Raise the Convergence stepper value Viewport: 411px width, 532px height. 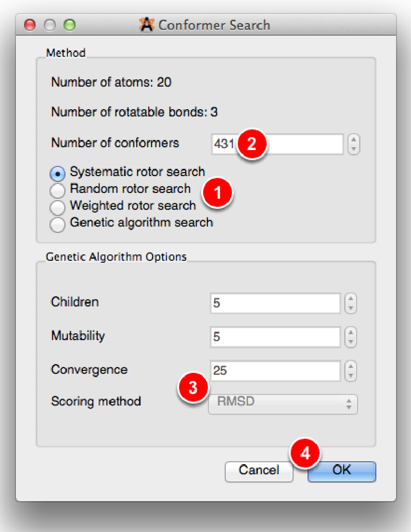click(351, 366)
